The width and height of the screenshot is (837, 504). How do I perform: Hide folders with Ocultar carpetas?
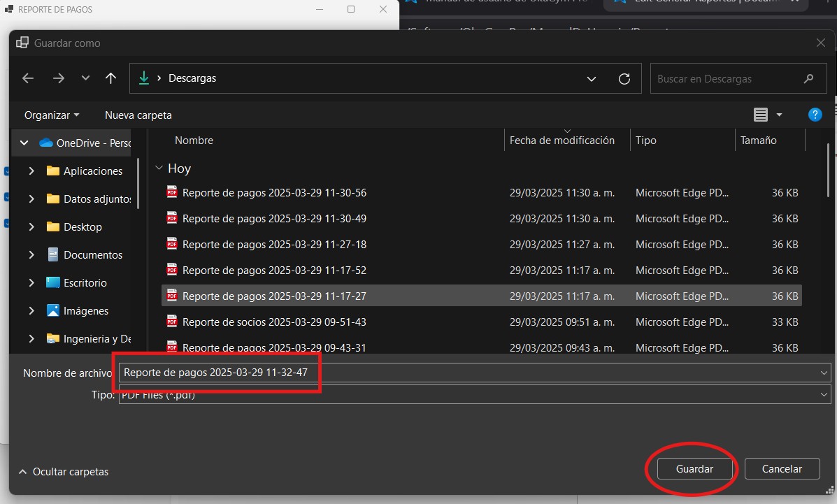pos(64,472)
